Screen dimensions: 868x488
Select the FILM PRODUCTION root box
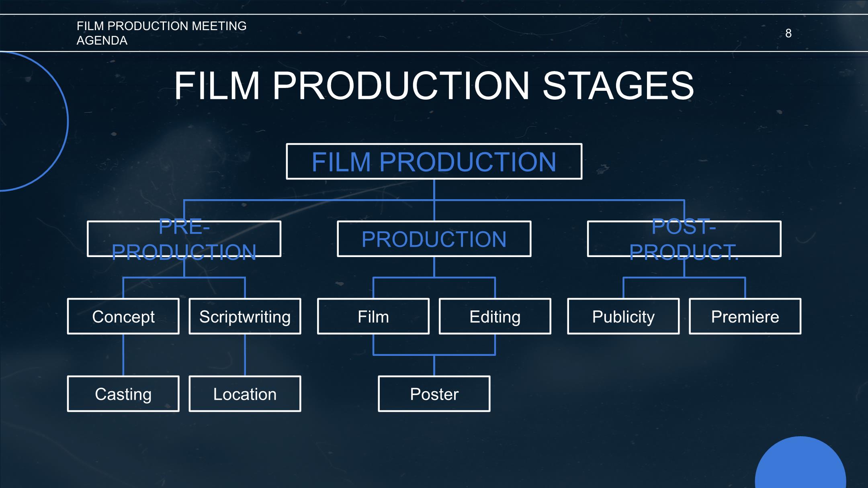click(x=434, y=161)
